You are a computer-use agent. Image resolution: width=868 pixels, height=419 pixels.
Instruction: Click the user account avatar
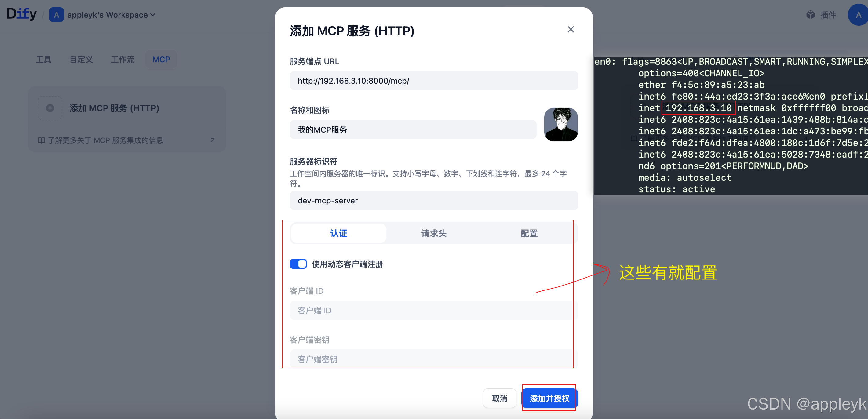(x=858, y=15)
